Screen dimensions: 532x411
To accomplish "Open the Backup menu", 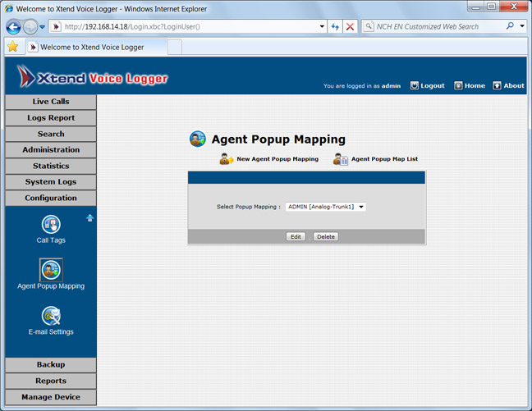I will click(x=51, y=364).
